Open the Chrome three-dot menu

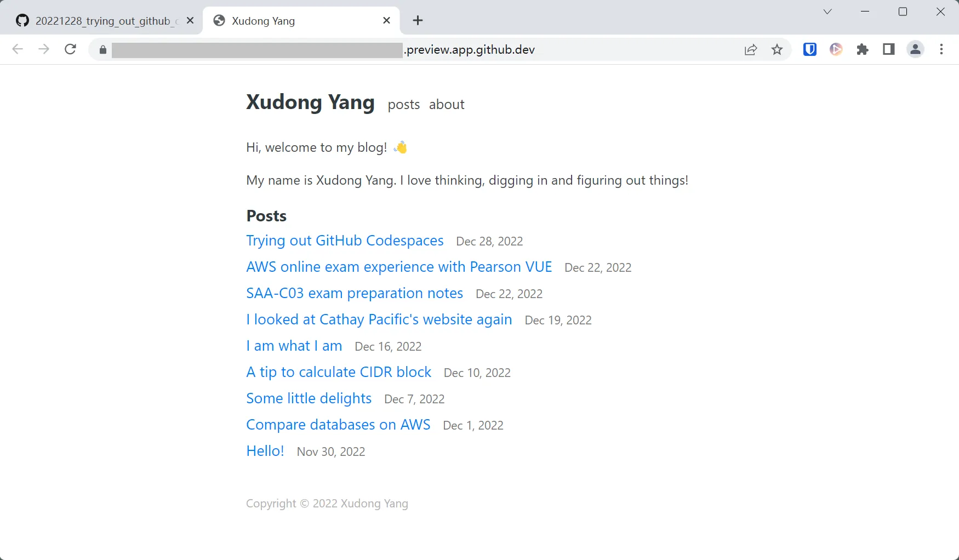pyautogui.click(x=941, y=49)
